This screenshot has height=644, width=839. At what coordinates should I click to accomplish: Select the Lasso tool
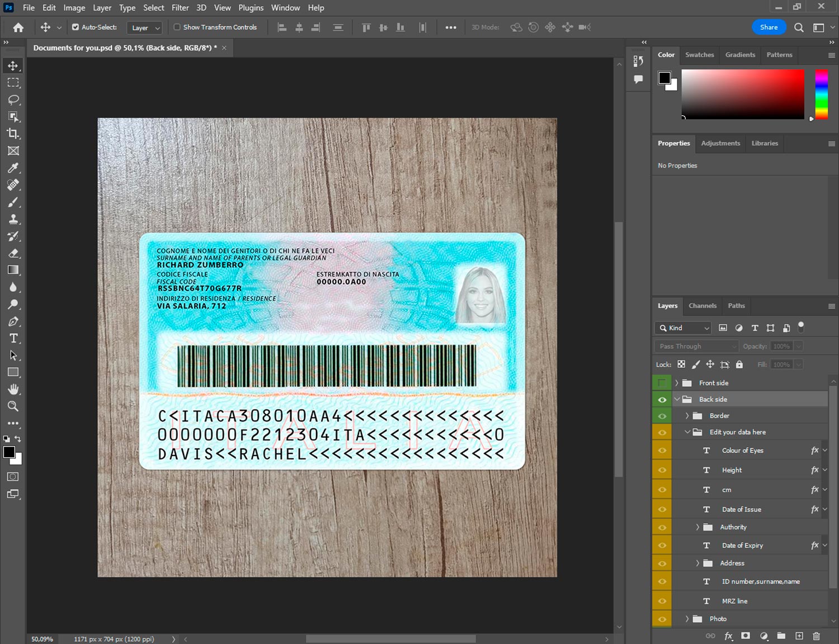coord(13,100)
